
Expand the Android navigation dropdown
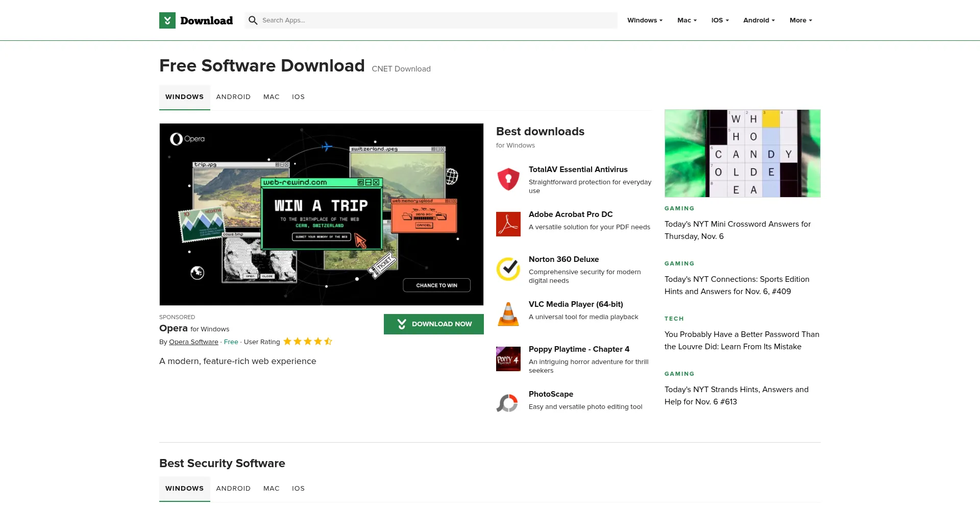coord(759,20)
